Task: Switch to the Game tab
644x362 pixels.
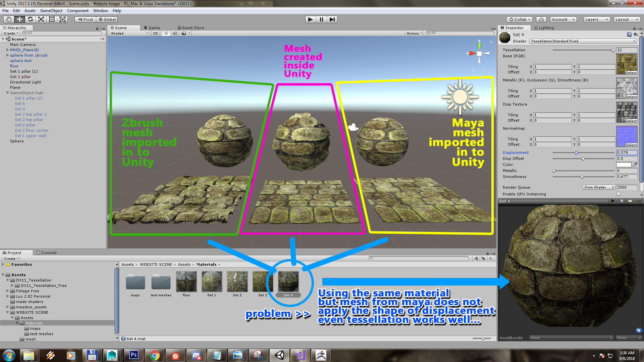Action: (x=152, y=28)
